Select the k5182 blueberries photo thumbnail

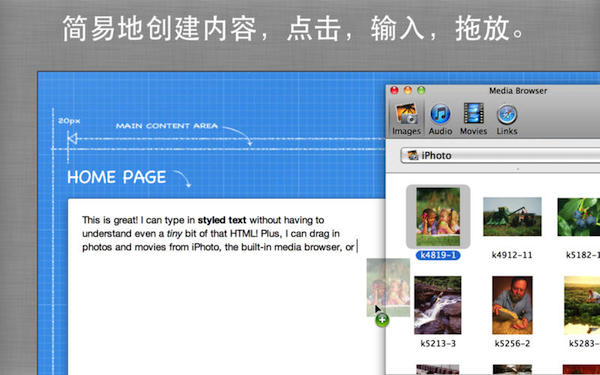point(579,217)
